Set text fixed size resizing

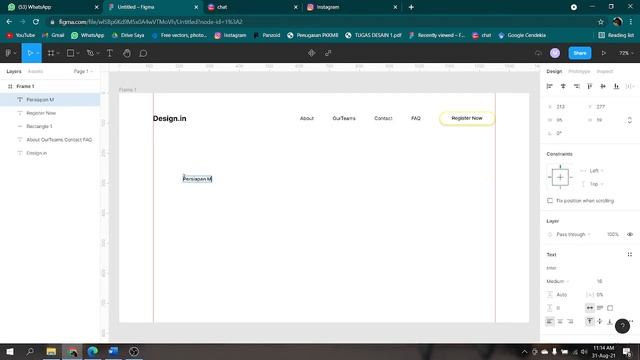610,308
